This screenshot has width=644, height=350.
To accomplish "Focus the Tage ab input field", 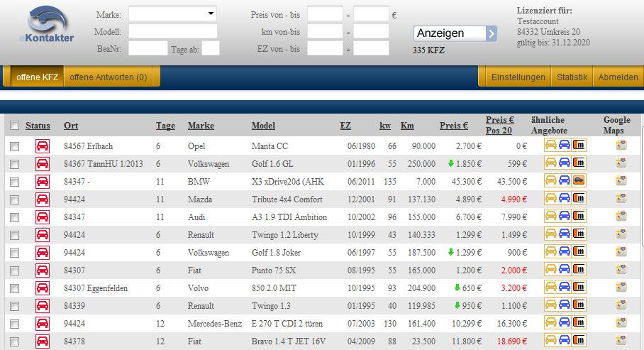I will coord(210,48).
